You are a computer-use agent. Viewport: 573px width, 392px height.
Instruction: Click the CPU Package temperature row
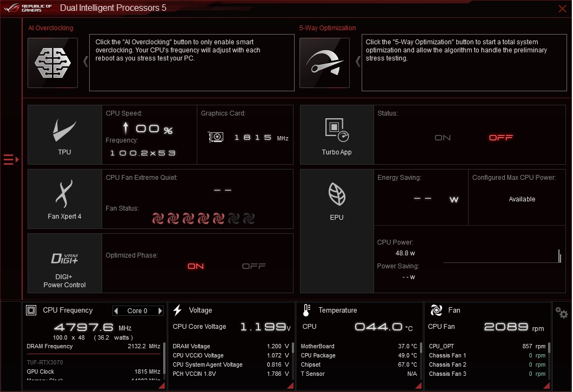[x=359, y=355]
